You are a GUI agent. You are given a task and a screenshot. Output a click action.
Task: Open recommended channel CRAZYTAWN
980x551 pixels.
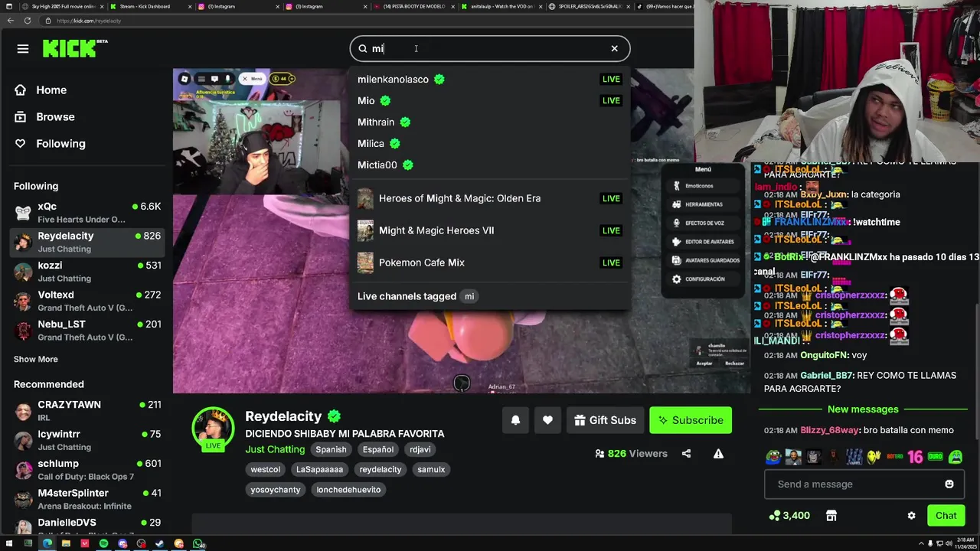(87, 411)
